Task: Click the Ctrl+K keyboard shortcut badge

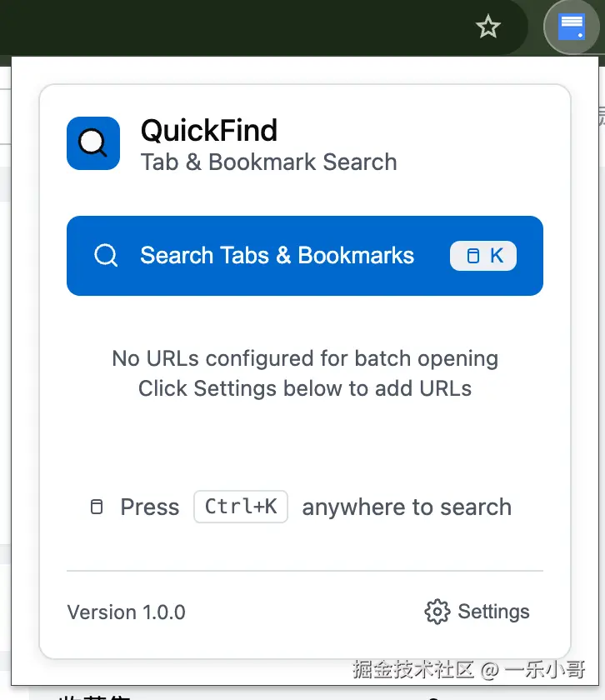Action: point(241,507)
